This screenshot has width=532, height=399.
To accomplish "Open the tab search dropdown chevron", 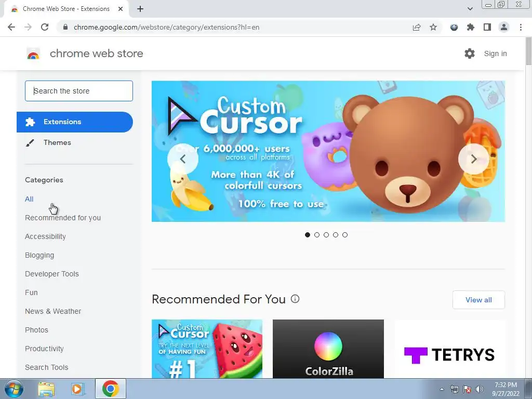I will coord(470,9).
